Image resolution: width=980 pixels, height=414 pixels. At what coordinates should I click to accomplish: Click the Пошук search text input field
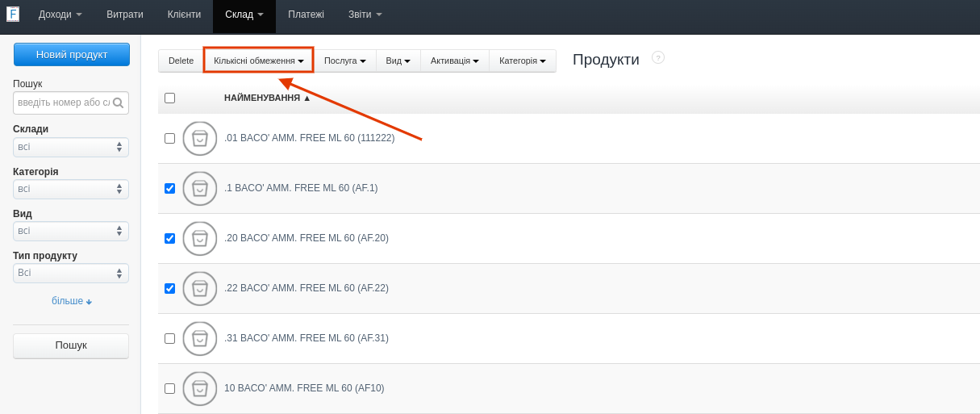(63, 103)
